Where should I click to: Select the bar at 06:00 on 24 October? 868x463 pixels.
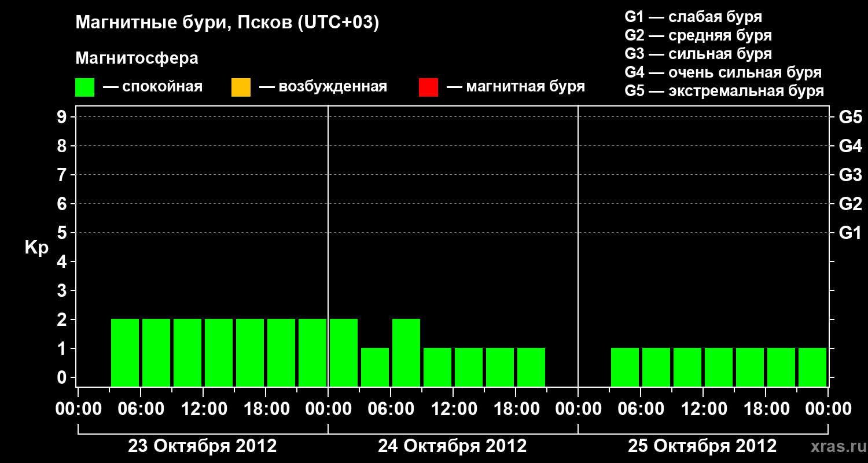click(406, 352)
